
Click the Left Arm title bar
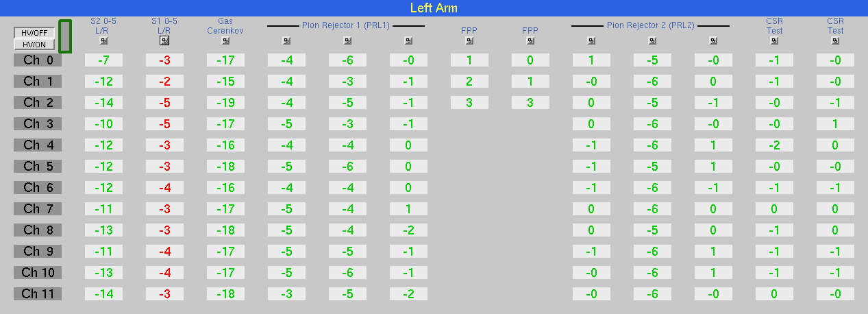coord(434,8)
